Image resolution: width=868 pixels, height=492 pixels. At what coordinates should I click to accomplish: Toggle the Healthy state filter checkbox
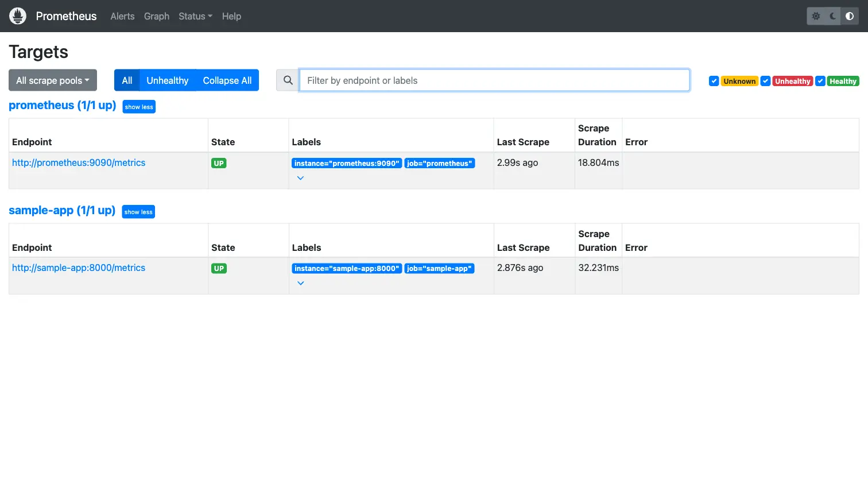pyautogui.click(x=820, y=81)
